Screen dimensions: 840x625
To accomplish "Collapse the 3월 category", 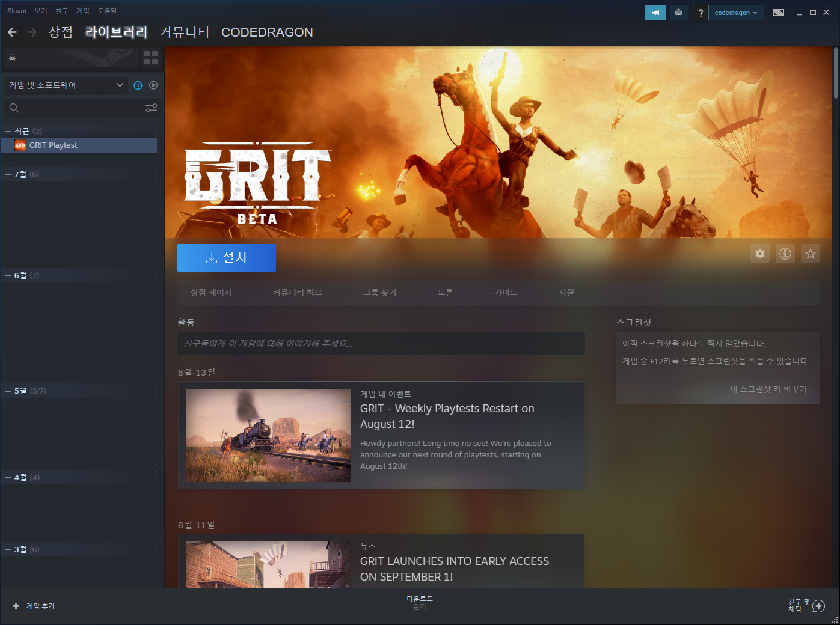I will 8,549.
